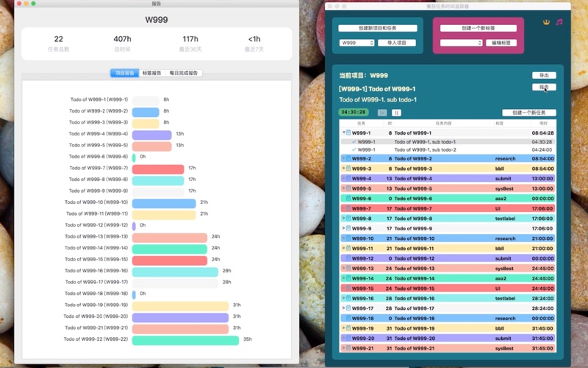Click the gold crown premium icon
Viewport: 588px width, 368px height.
click(546, 22)
